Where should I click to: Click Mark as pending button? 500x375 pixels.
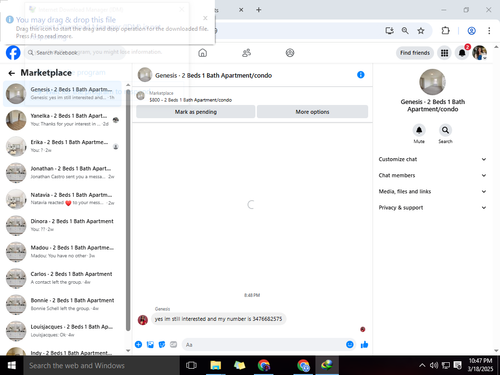pos(196,112)
